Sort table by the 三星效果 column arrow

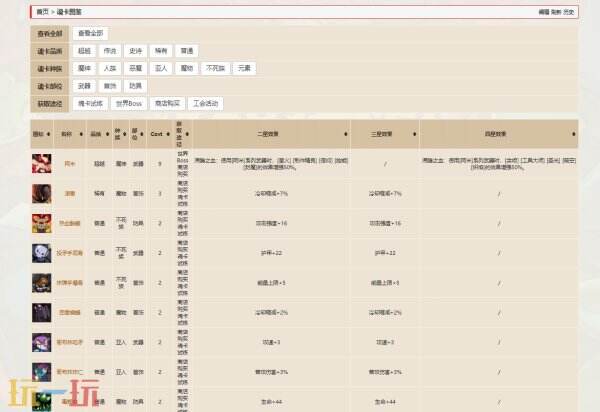(x=414, y=134)
